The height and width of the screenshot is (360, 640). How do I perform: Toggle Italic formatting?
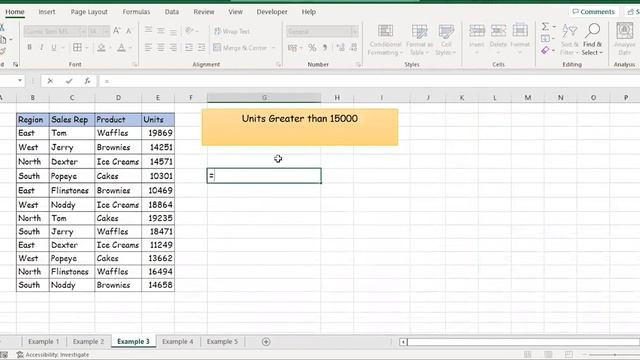click(x=41, y=47)
